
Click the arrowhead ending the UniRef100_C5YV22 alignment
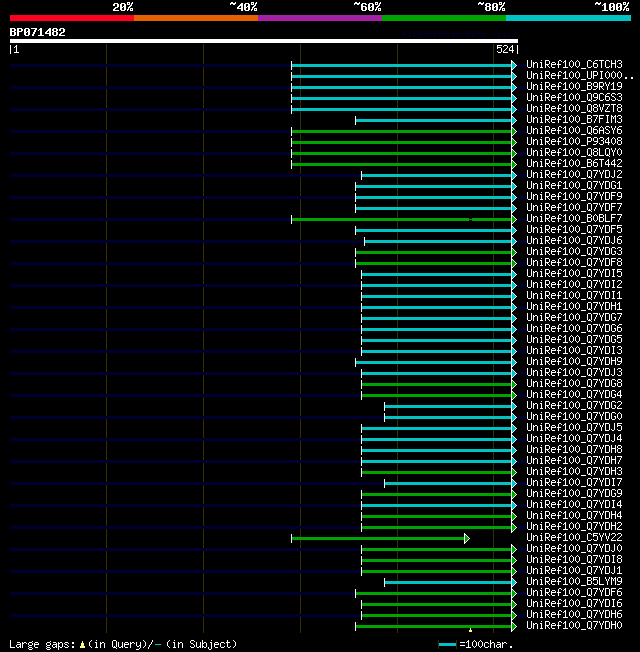point(467,538)
